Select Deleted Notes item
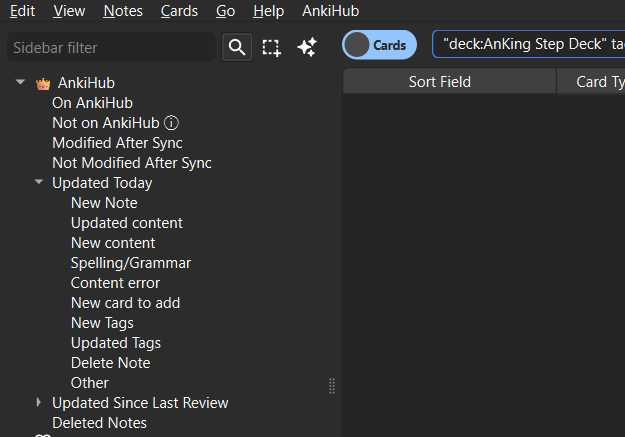The image size is (625, 437). tap(99, 423)
